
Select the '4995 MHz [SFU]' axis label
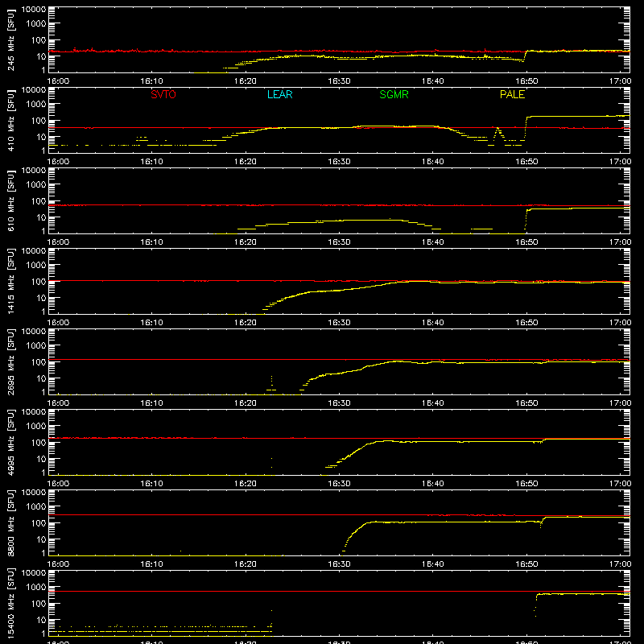point(11,442)
